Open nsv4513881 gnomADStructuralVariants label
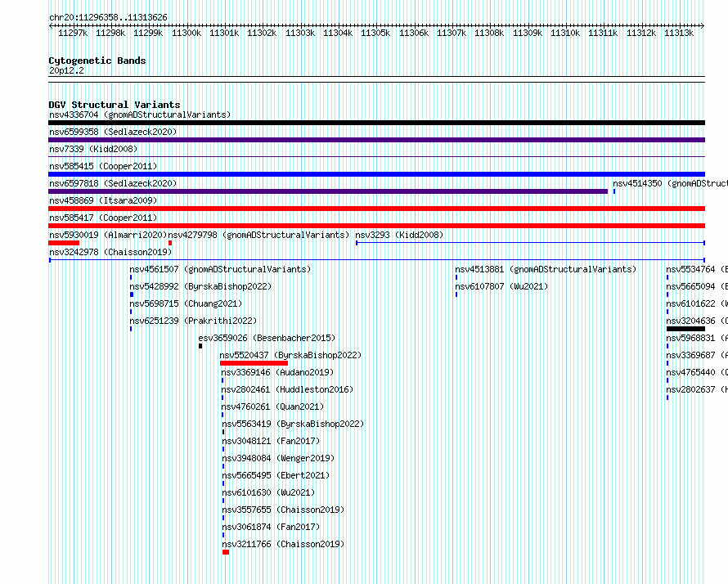The image size is (728, 584). click(546, 269)
